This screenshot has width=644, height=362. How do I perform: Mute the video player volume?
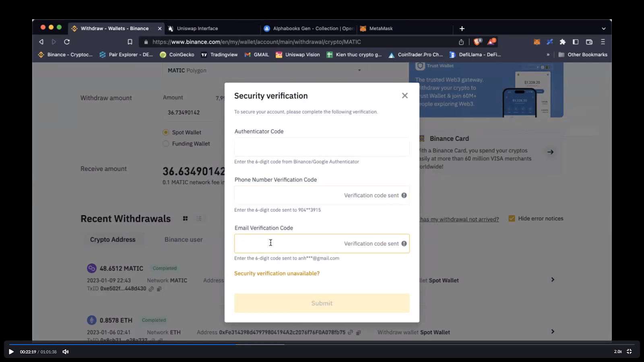[x=66, y=352]
